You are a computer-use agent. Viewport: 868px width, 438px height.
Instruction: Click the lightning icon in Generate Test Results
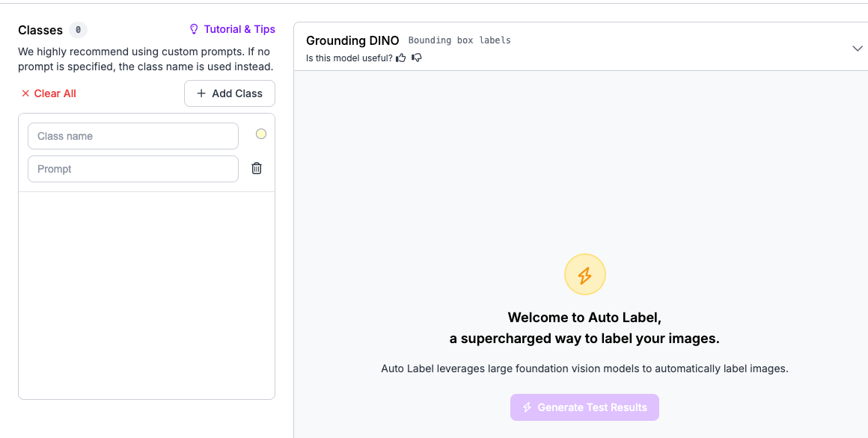click(527, 407)
